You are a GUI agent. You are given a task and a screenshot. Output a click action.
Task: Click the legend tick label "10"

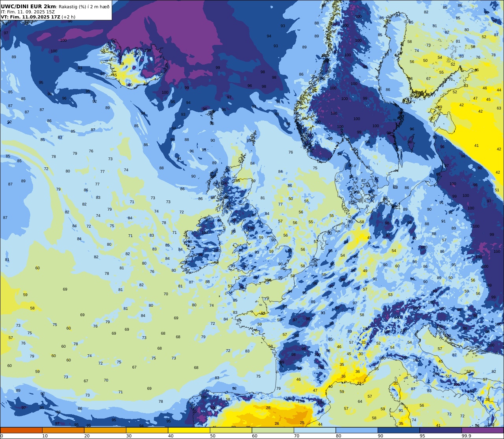45,436
